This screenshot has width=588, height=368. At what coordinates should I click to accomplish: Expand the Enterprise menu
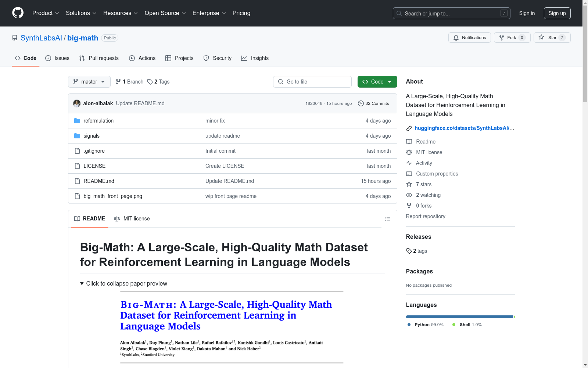coord(209,13)
